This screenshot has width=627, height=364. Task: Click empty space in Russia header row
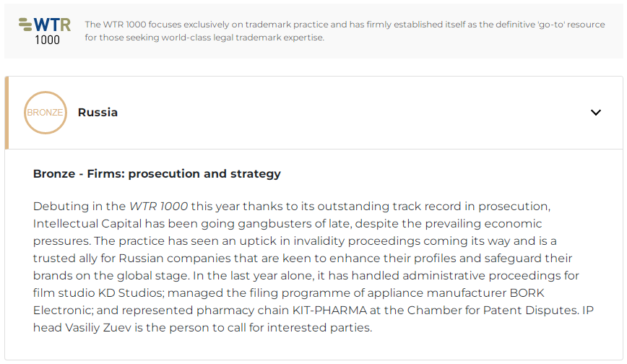click(352, 113)
